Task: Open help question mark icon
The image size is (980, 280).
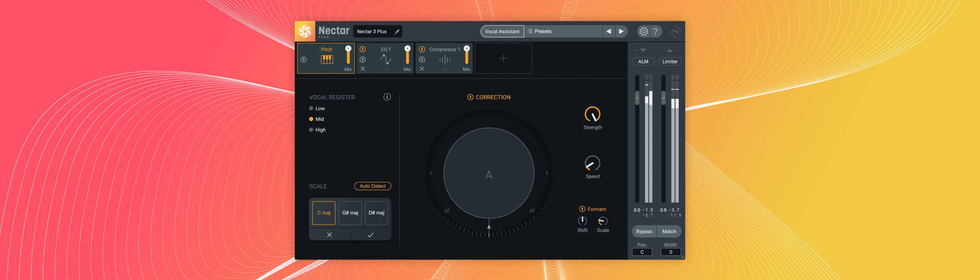Action: [655, 32]
